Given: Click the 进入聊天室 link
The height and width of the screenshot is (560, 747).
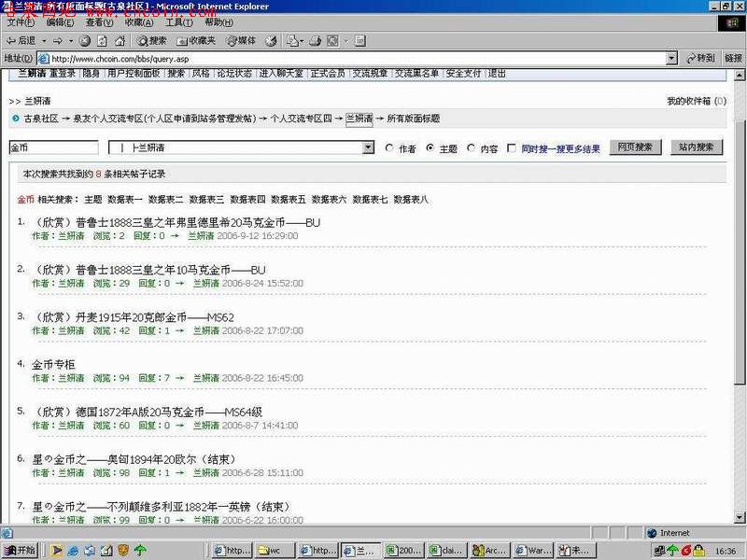Looking at the screenshot, I should point(281,74).
